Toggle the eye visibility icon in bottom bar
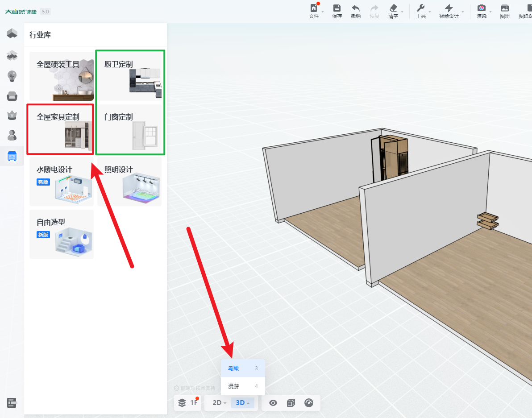532x418 pixels. tap(273, 403)
